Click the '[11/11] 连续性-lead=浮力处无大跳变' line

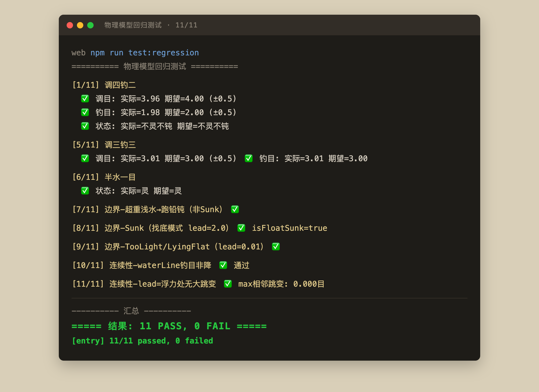click(144, 284)
